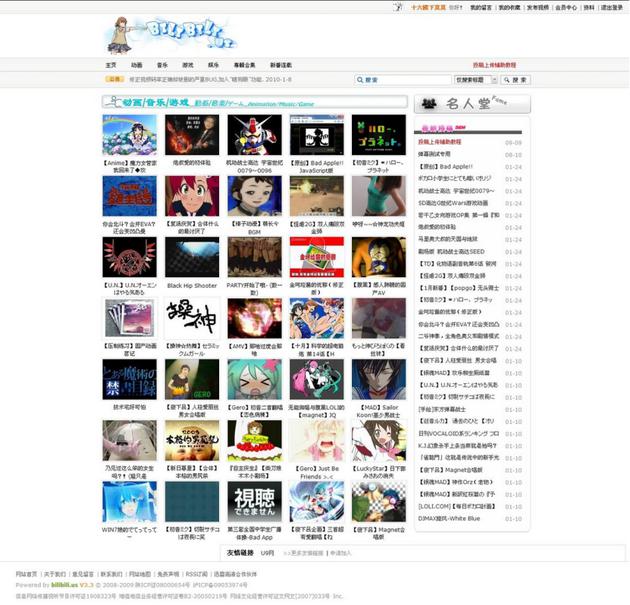The width and height of the screenshot is (630, 605).
Task: Go to 主页 in navigation bar
Action: tap(111, 64)
